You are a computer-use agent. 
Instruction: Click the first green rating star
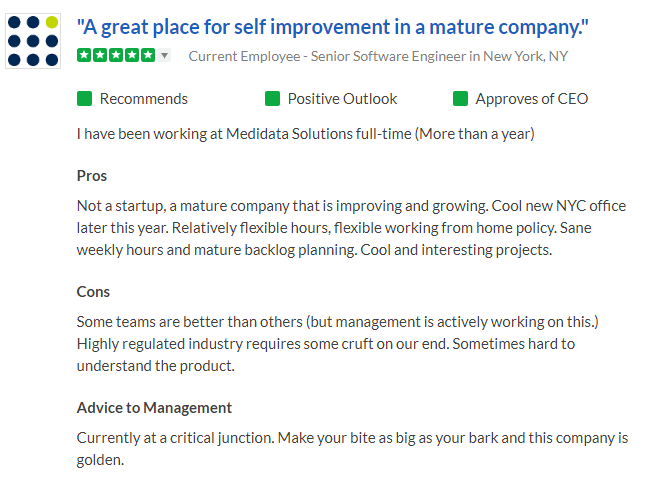click(x=84, y=55)
